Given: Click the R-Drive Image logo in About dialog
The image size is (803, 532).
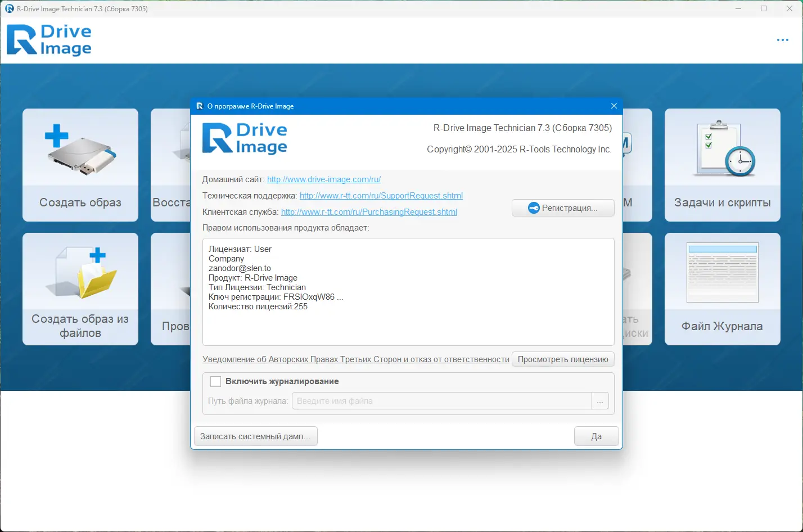Looking at the screenshot, I should tap(245, 138).
